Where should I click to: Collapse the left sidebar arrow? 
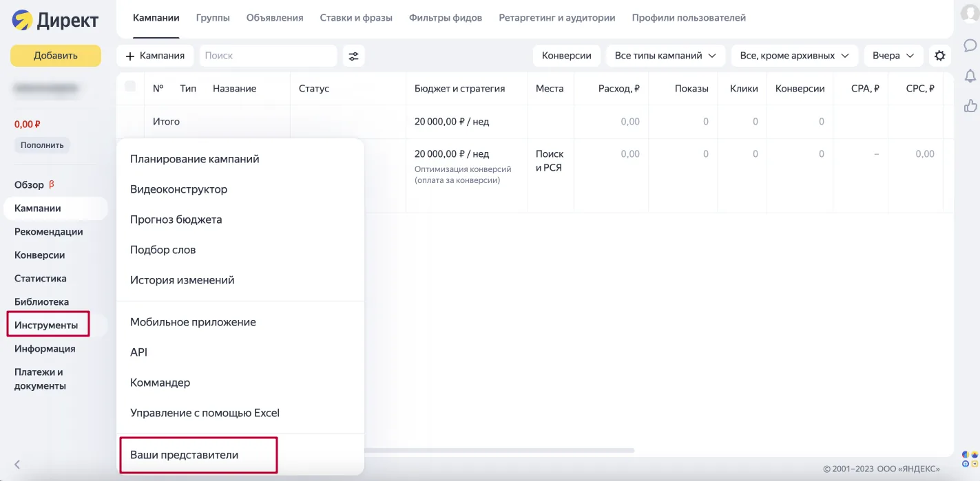tap(17, 464)
